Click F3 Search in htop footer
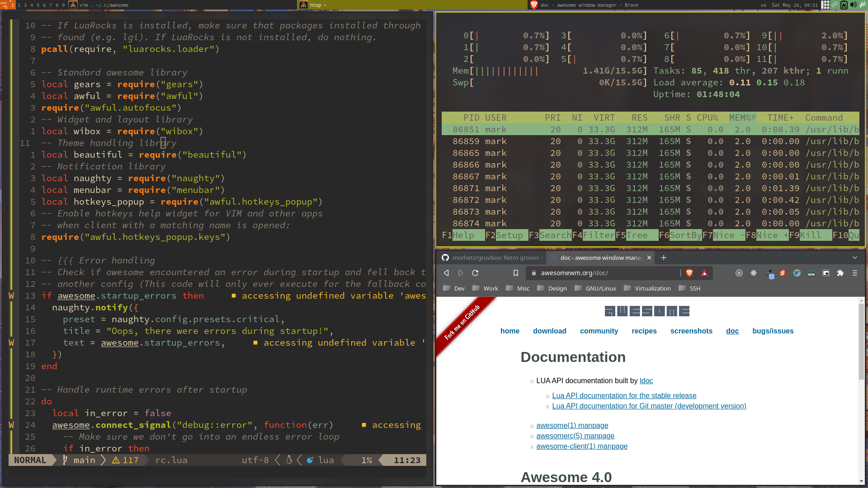The height and width of the screenshot is (488, 868). tap(550, 235)
